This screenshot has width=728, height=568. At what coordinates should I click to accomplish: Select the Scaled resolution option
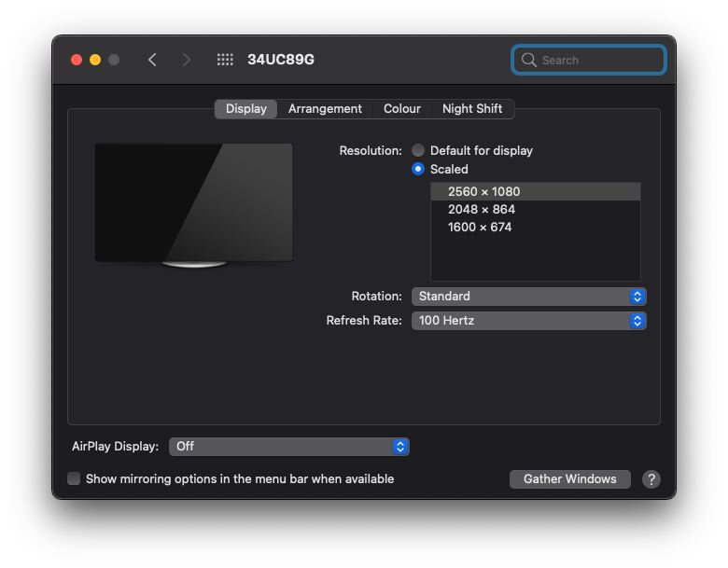click(418, 169)
